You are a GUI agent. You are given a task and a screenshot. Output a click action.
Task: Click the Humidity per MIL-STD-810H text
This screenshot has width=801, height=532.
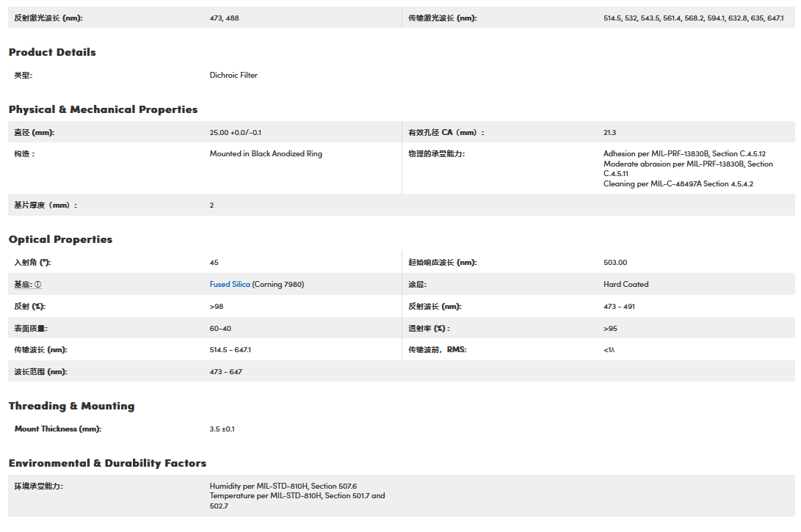point(283,486)
